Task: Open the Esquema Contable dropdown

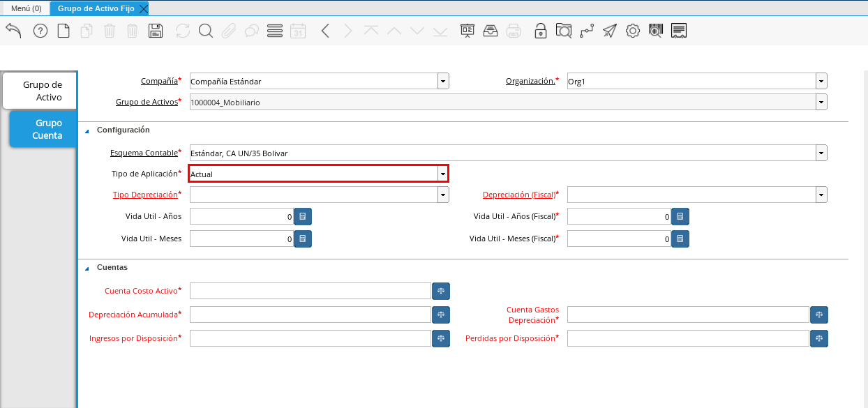Action: pyautogui.click(x=821, y=153)
